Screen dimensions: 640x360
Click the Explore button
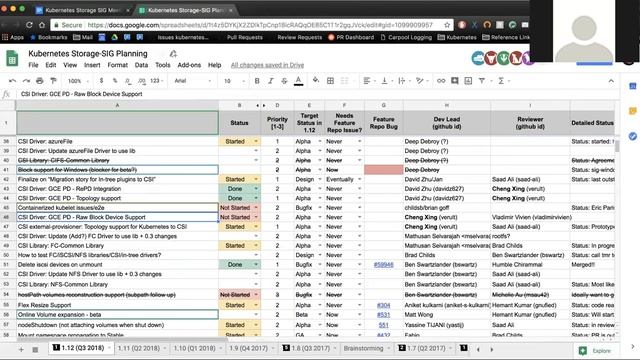coord(595,351)
